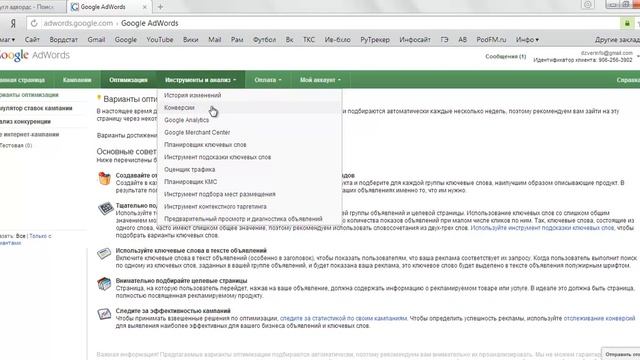Open the 'ТКС' bookmark

tap(309, 40)
